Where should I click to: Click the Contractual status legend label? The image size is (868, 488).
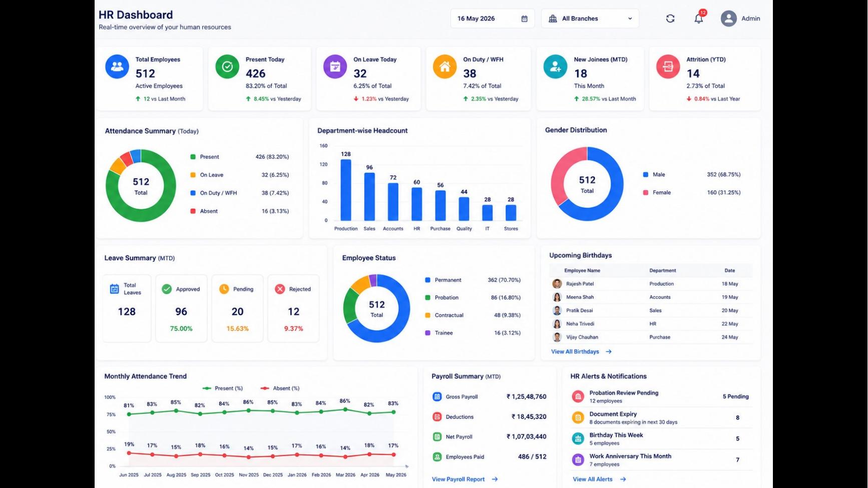pyautogui.click(x=449, y=315)
